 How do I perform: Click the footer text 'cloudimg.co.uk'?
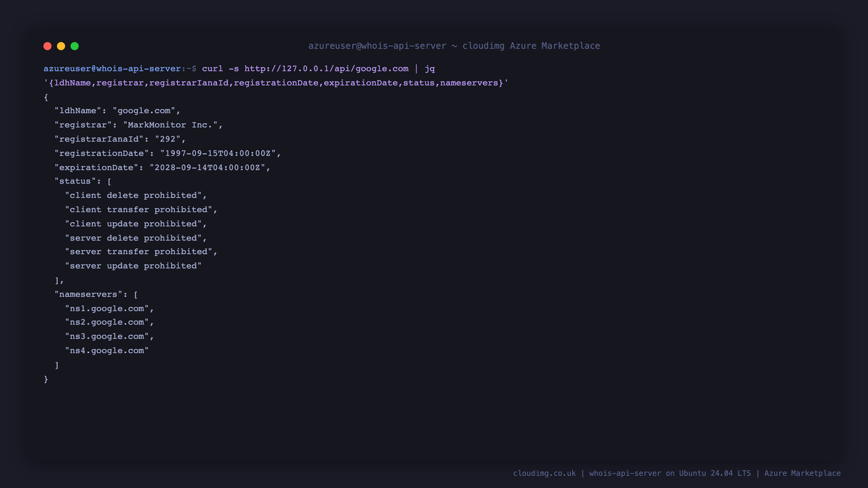pos(545,473)
